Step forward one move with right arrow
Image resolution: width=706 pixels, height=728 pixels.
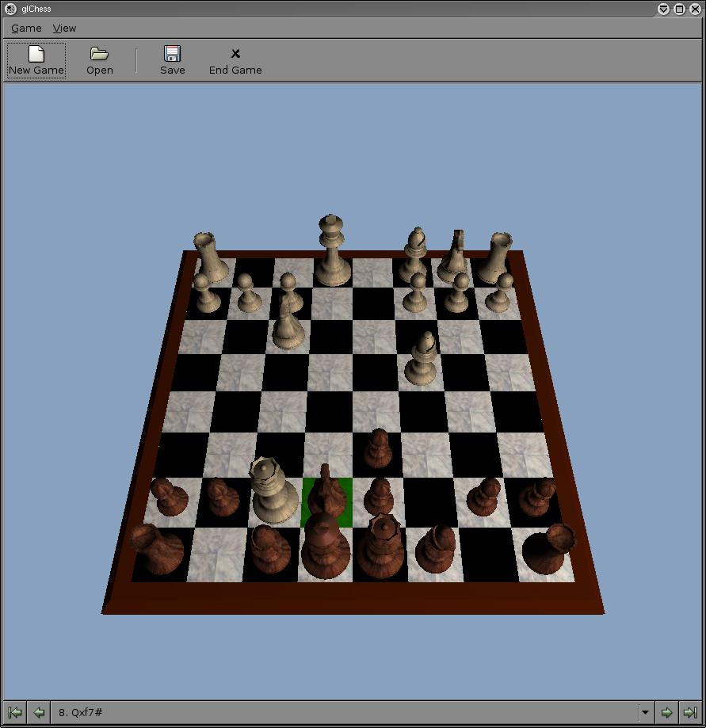tap(667, 712)
